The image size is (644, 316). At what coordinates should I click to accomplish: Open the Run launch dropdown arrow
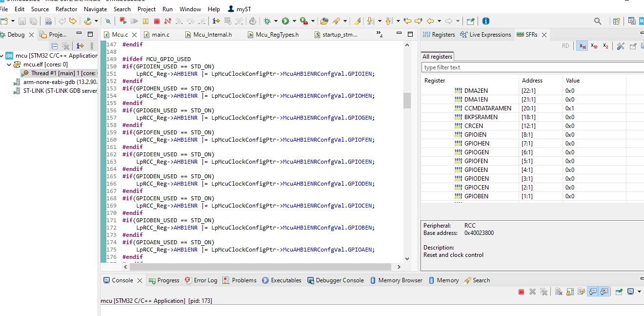(294, 21)
